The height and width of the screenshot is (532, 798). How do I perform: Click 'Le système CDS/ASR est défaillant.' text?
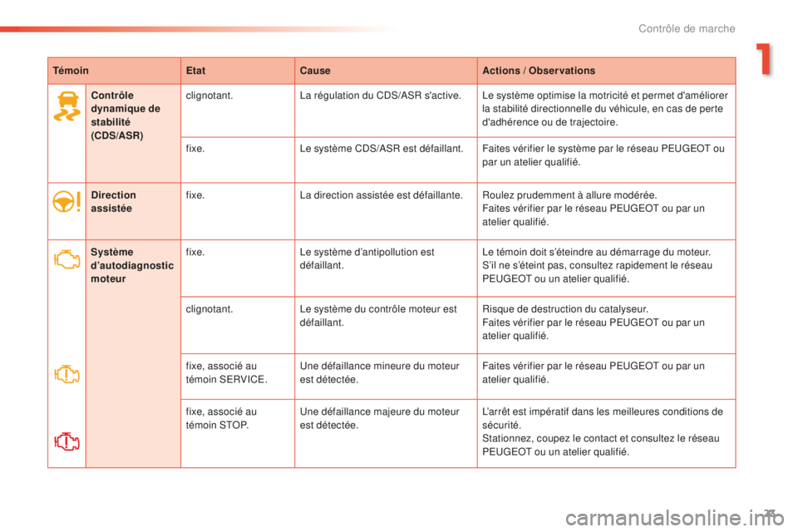(x=382, y=149)
